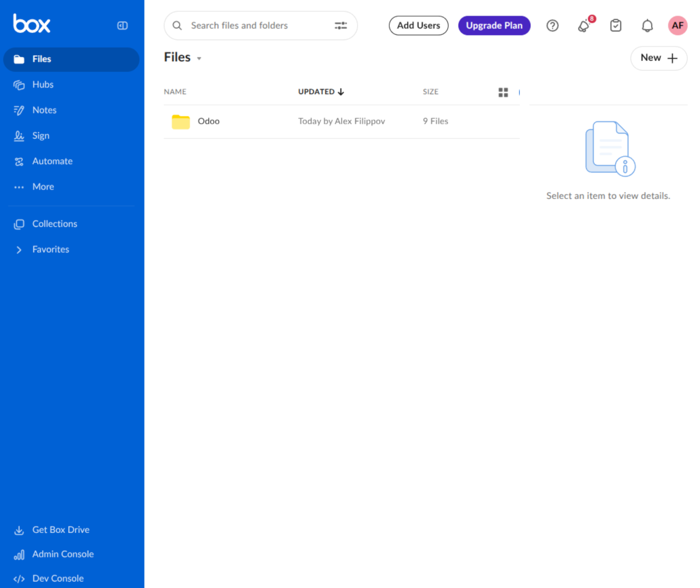
Task: Click the '9 Files' size cell
Action: [435, 121]
